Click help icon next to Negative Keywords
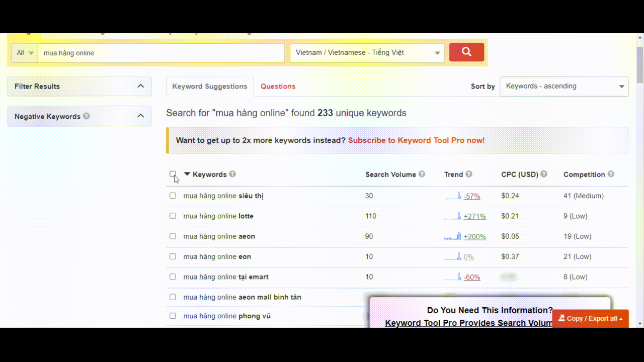This screenshot has width=644, height=362. tap(87, 116)
